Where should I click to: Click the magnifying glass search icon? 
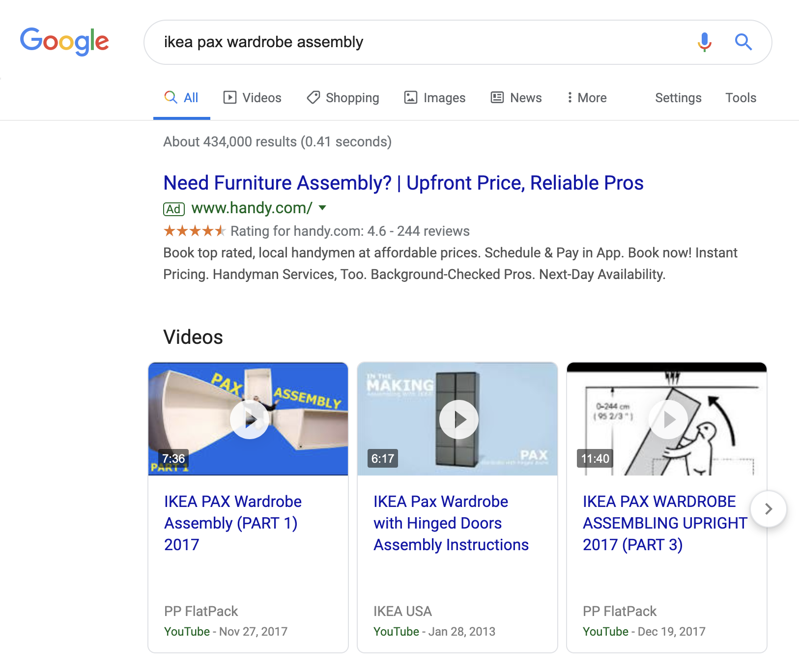point(743,42)
